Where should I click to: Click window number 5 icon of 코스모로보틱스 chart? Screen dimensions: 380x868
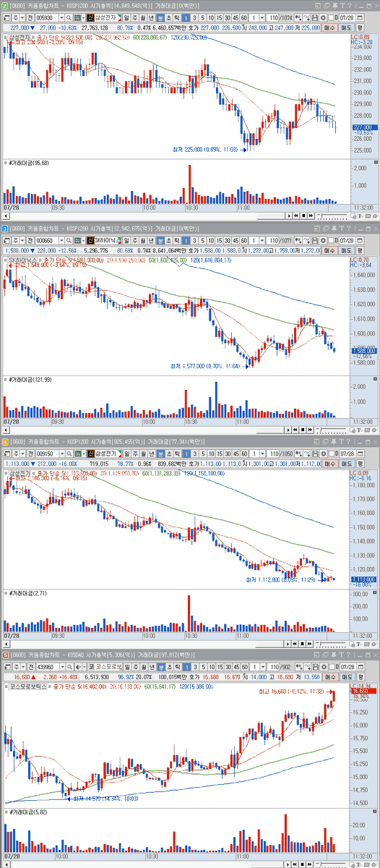(4, 655)
